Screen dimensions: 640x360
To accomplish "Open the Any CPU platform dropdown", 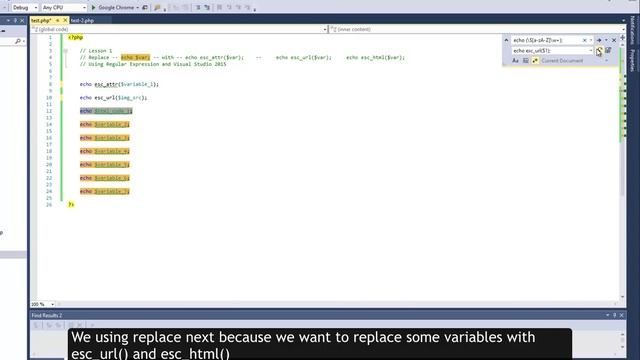I will click(64, 7).
